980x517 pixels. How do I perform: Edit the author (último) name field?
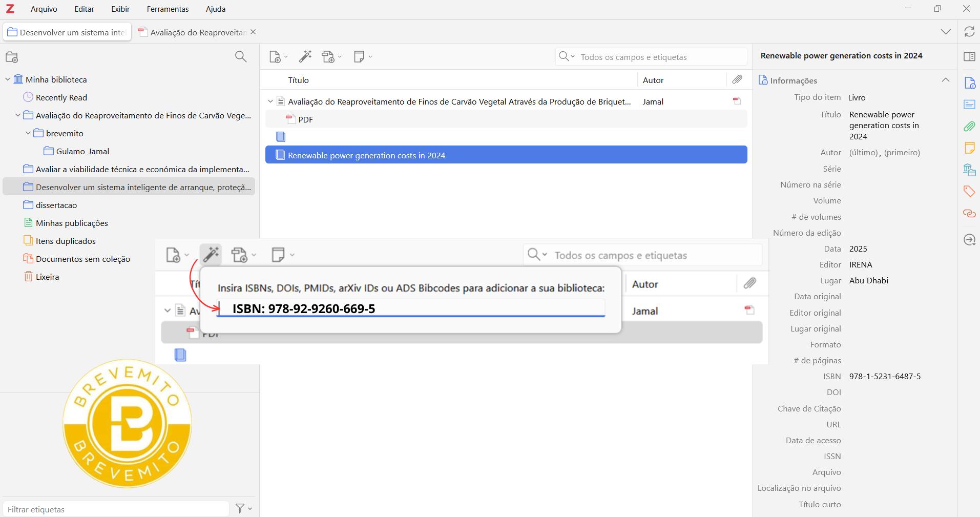(863, 153)
